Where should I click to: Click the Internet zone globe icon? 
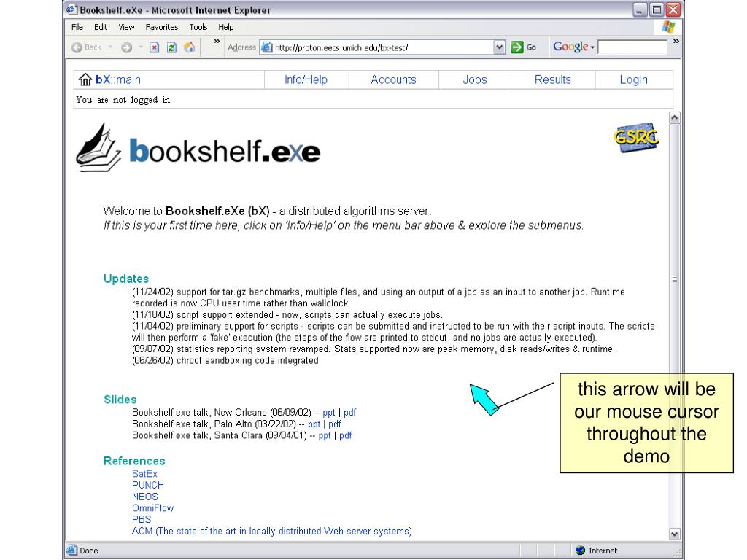pos(580,551)
